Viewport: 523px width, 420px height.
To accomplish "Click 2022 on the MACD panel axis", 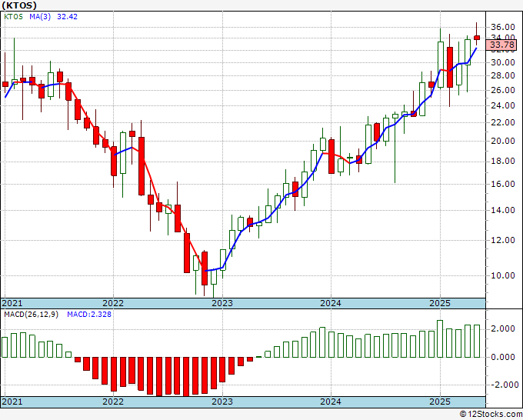I will (113, 402).
